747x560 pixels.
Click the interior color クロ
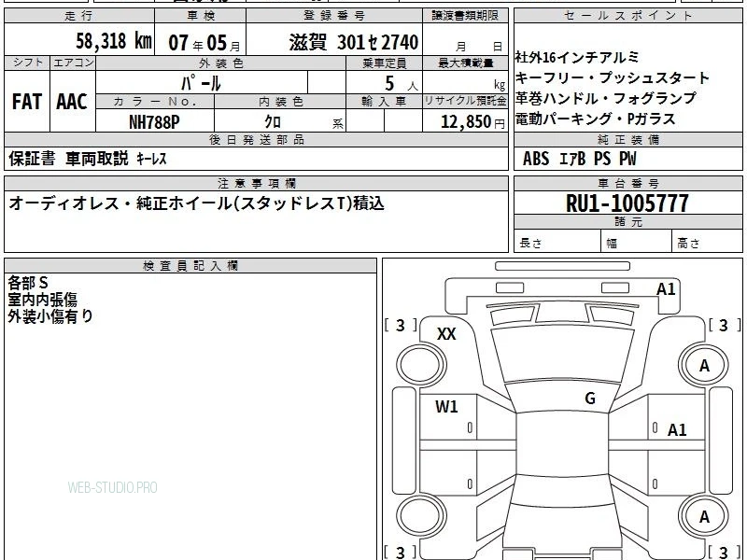point(273,122)
